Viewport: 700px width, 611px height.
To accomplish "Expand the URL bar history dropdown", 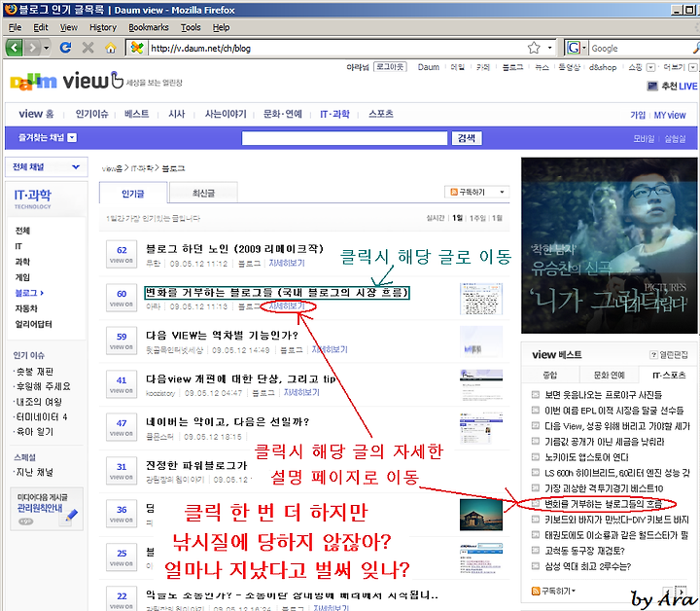I will pos(549,48).
